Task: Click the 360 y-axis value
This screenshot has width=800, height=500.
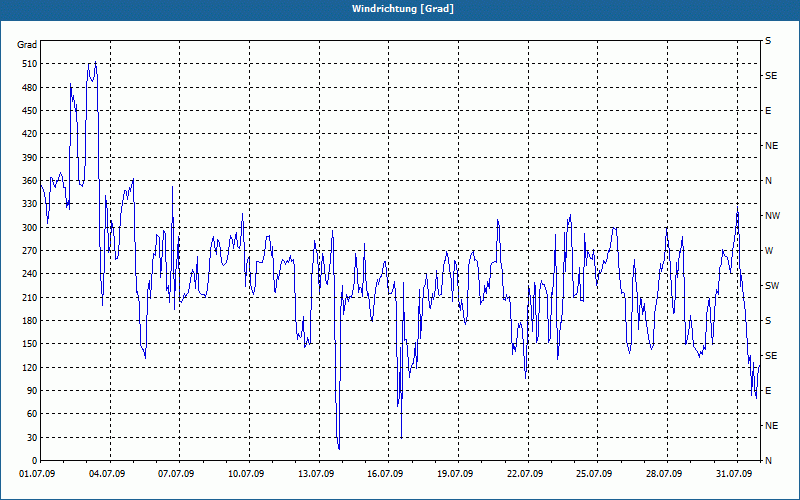Action: 30,181
